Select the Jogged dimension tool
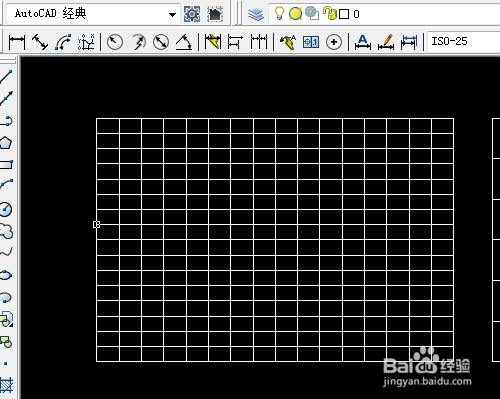 pos(138,42)
